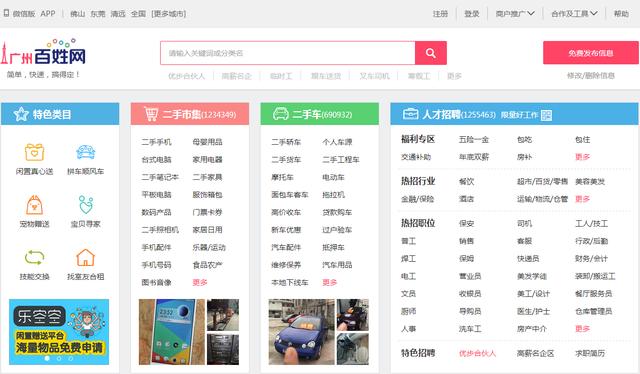Open the APP link in top bar

[48, 13]
